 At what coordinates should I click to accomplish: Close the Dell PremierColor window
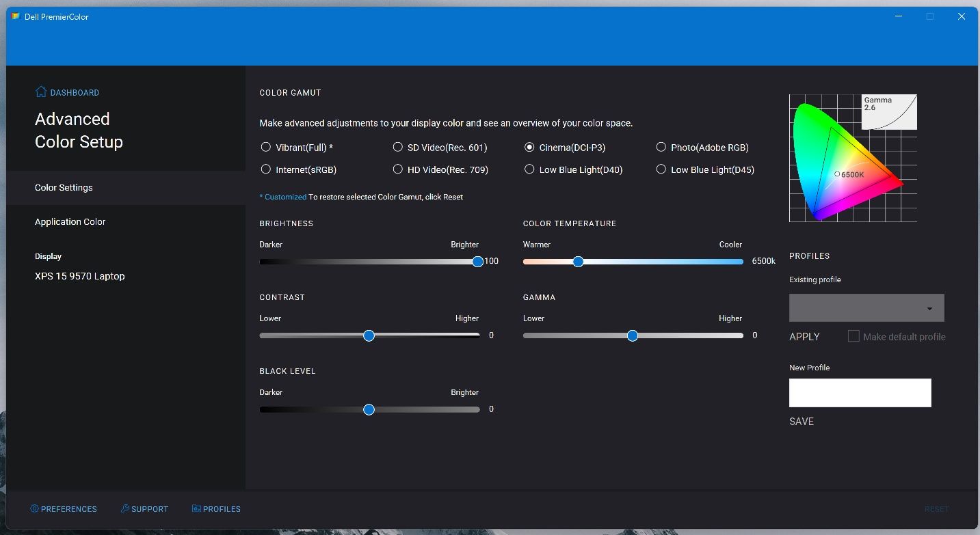[962, 16]
